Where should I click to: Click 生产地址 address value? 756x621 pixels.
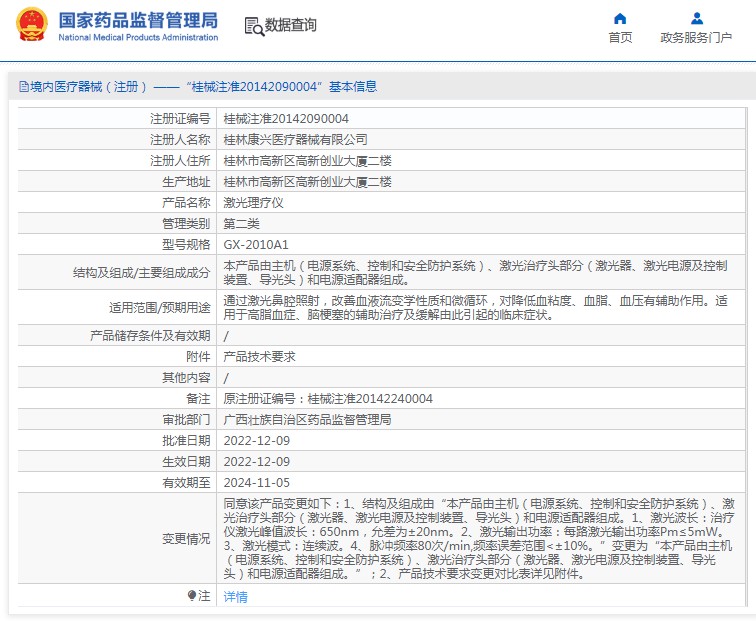(x=307, y=182)
